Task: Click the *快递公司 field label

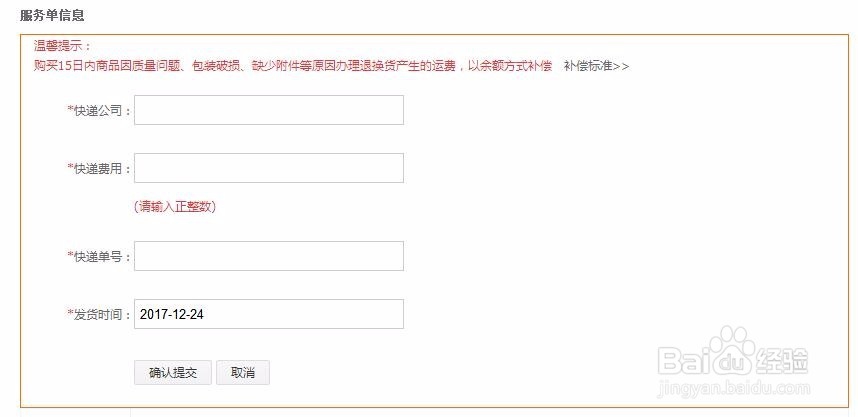Action: [x=100, y=111]
